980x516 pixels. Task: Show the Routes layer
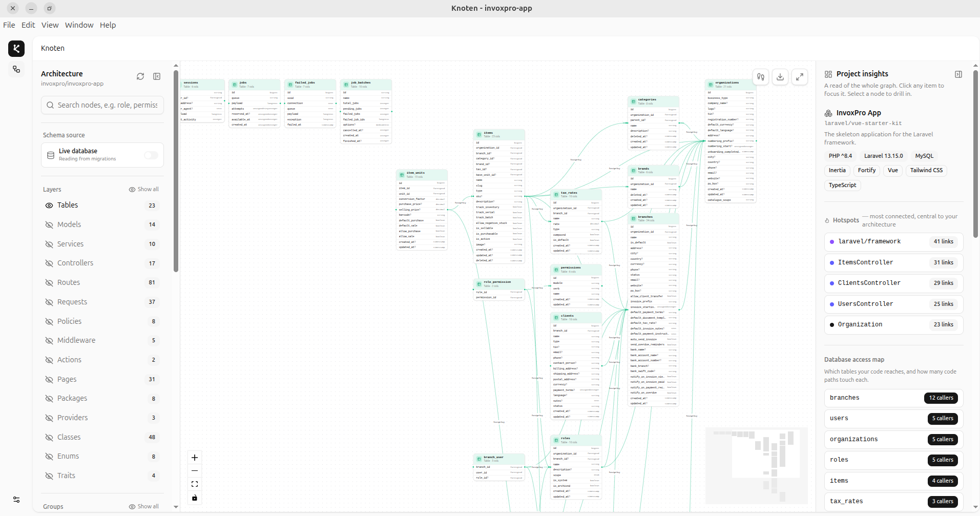click(x=49, y=283)
